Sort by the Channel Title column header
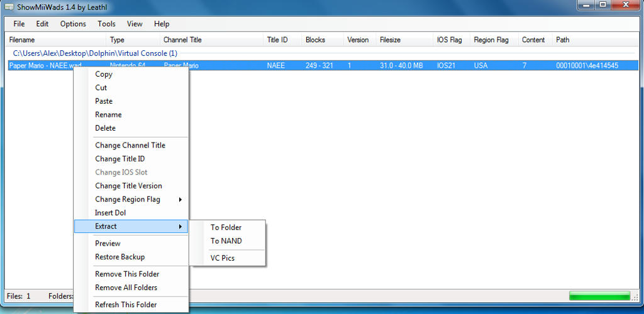Screen dimensions: 644x314 pyautogui.click(x=211, y=40)
